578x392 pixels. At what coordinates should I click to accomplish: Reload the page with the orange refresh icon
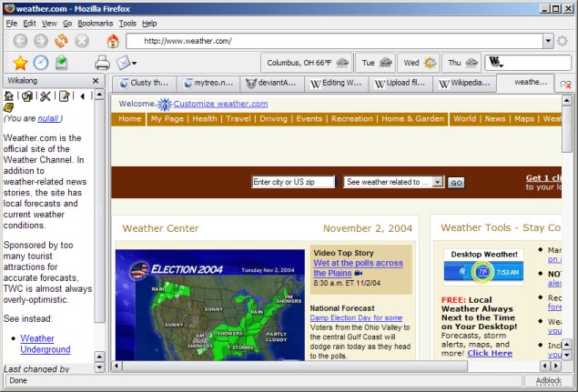[x=61, y=41]
